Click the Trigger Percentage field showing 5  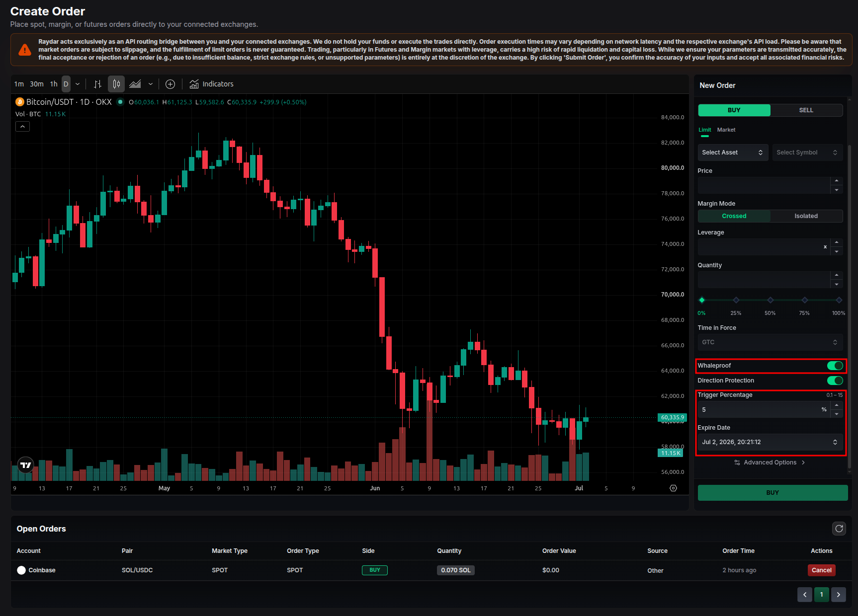coord(764,409)
